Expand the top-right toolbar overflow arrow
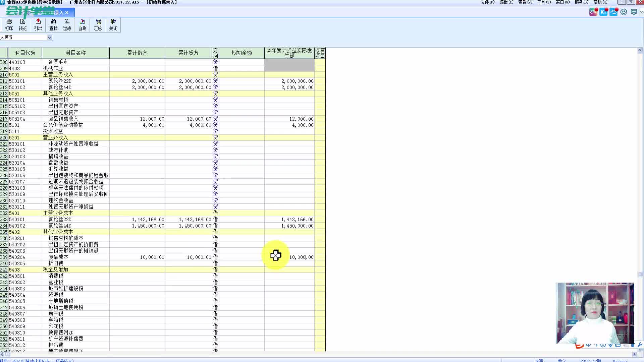 (642, 12)
